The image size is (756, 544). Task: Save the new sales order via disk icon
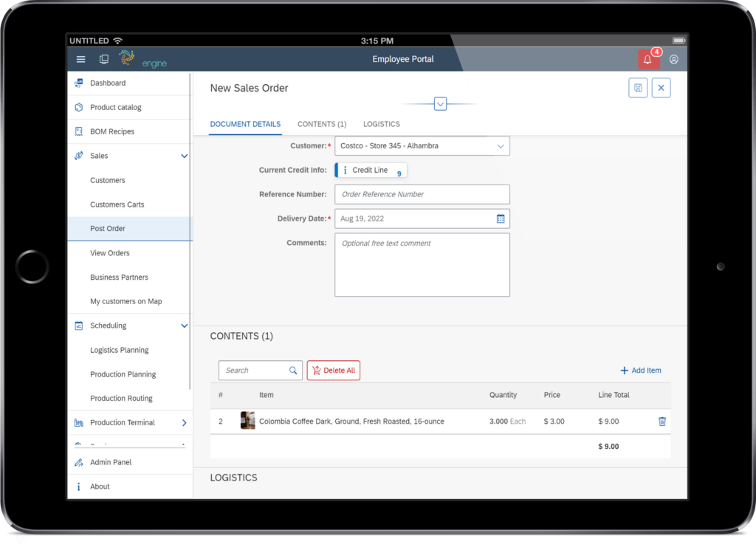click(x=637, y=87)
